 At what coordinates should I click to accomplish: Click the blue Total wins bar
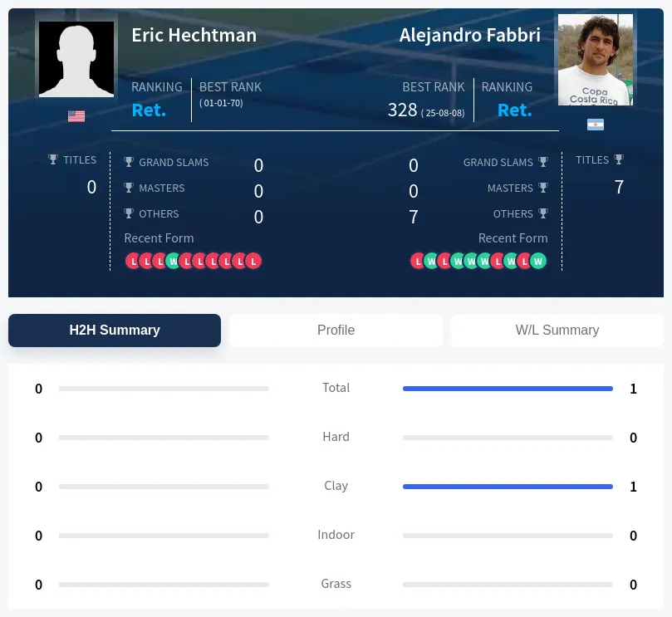(x=508, y=389)
